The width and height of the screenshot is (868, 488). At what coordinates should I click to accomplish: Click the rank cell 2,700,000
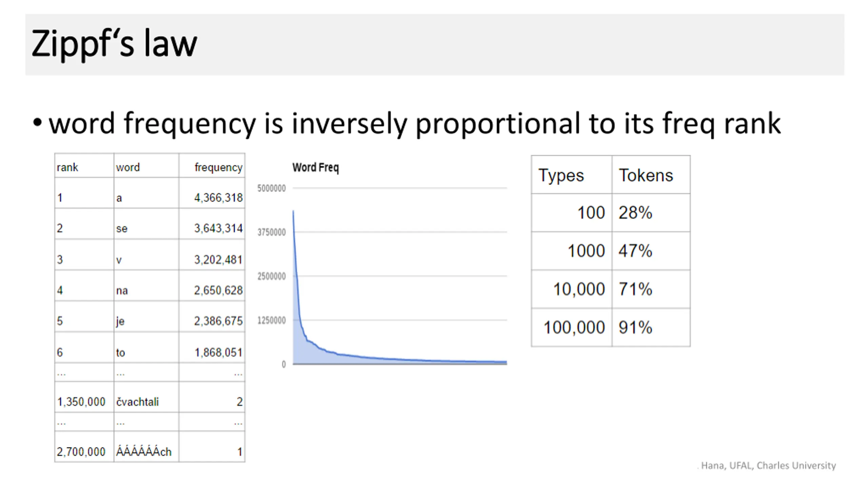coord(81,452)
